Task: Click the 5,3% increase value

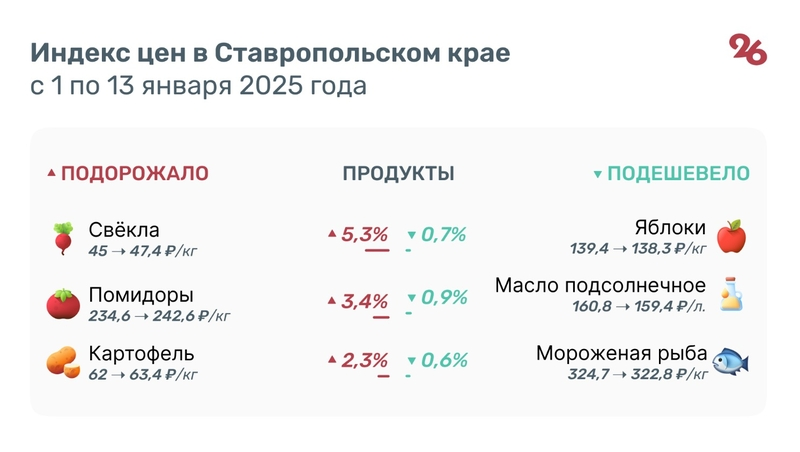Action: click(x=364, y=234)
